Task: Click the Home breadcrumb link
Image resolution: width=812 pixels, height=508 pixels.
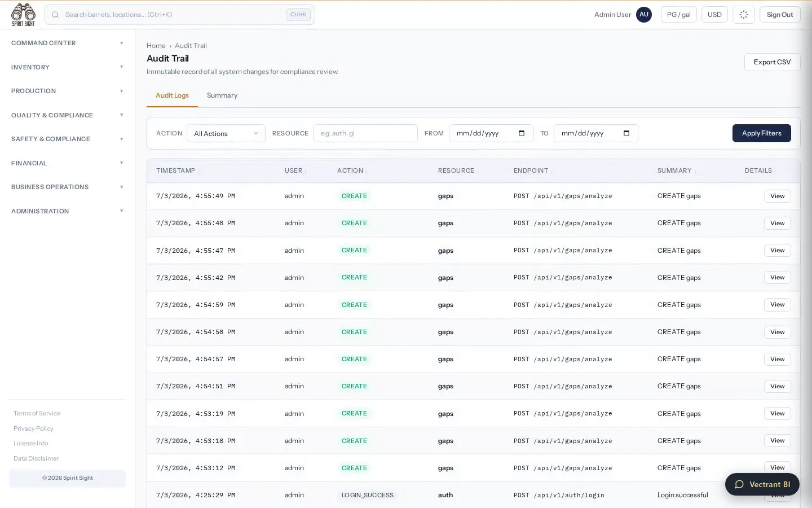Action: pos(156,46)
